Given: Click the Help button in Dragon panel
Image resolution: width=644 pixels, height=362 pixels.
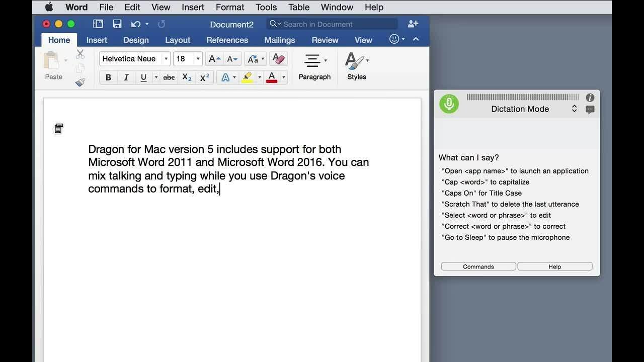Looking at the screenshot, I should pyautogui.click(x=555, y=266).
